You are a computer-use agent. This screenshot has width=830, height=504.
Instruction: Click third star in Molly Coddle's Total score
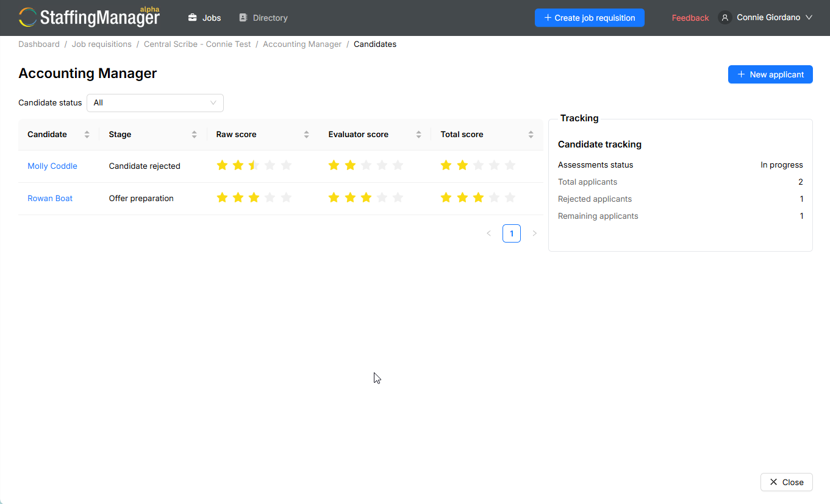click(478, 165)
